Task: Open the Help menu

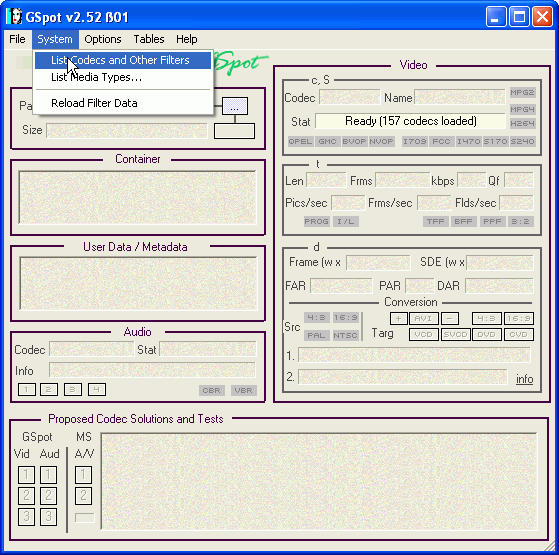Action: pos(186,39)
